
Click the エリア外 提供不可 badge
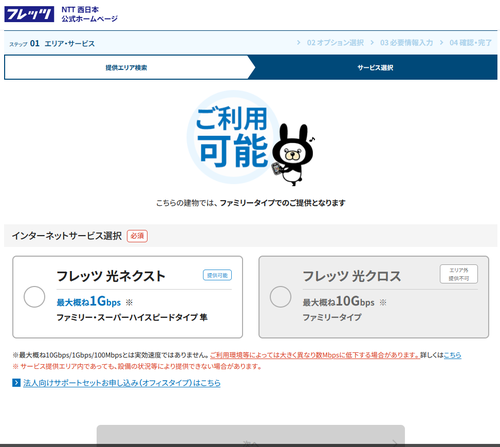click(x=459, y=274)
